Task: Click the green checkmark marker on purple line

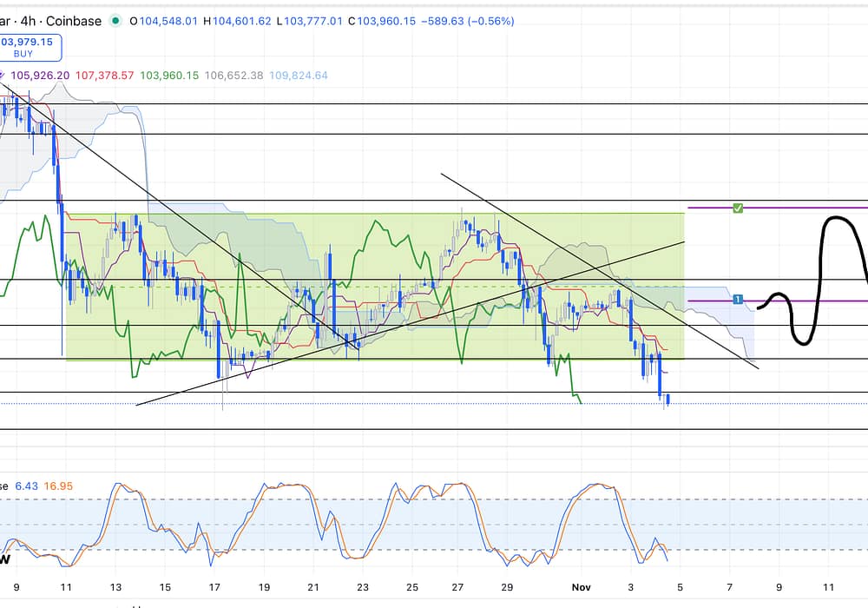Action: [738, 208]
